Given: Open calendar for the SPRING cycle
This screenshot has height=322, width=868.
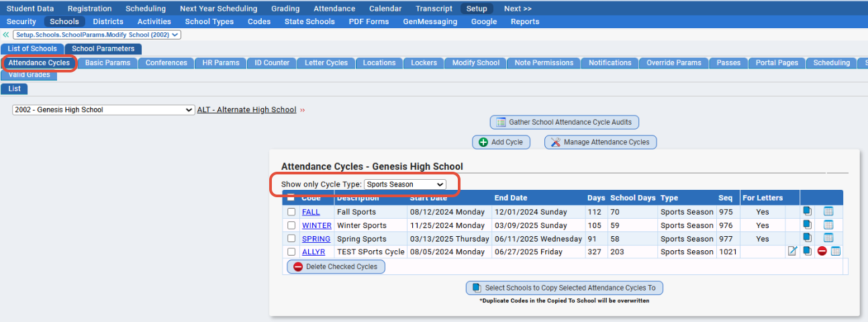Looking at the screenshot, I should point(828,238).
